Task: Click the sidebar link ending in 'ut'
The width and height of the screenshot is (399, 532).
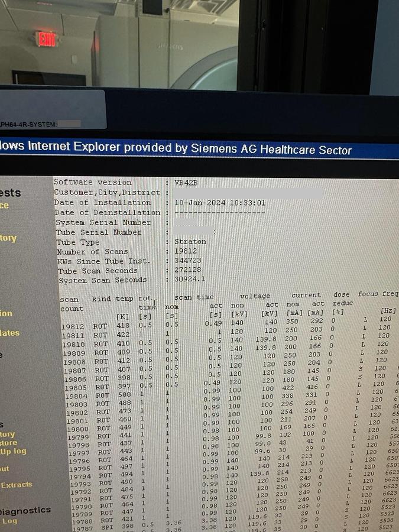Action: pyautogui.click(x=4, y=469)
